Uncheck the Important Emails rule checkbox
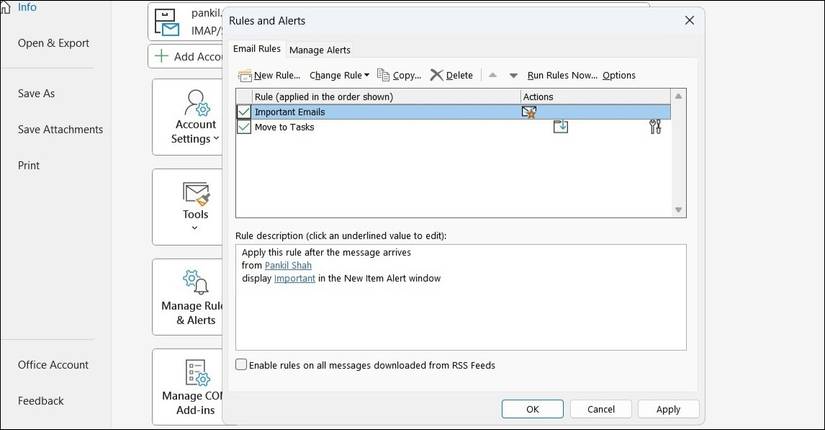 click(244, 112)
